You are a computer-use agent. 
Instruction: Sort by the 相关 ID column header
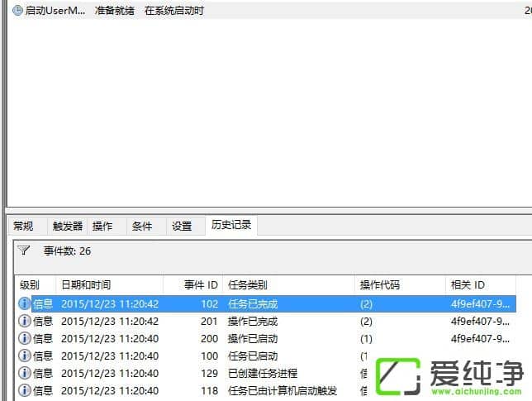click(x=481, y=284)
